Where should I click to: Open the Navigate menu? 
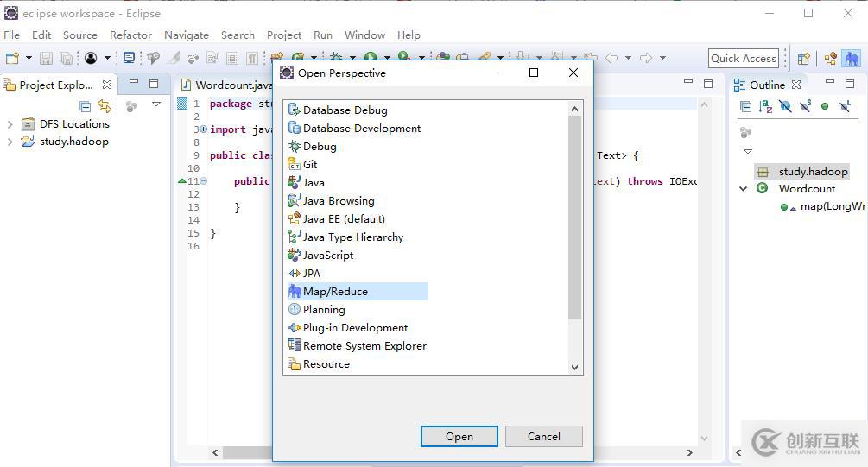(186, 35)
